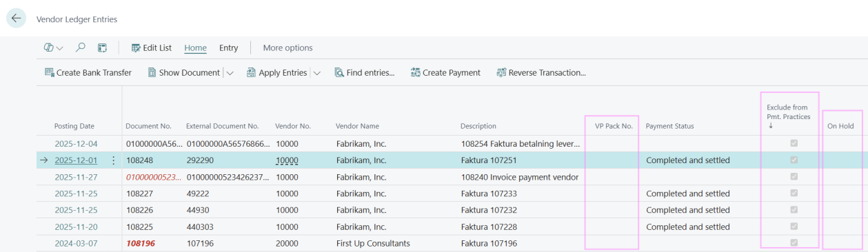
Task: Select external document number 292290
Action: point(200,160)
